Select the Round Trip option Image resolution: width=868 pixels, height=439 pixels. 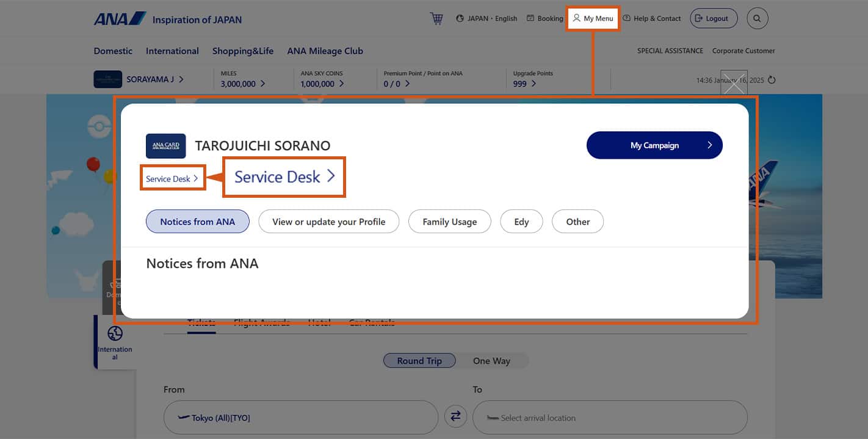click(x=419, y=361)
